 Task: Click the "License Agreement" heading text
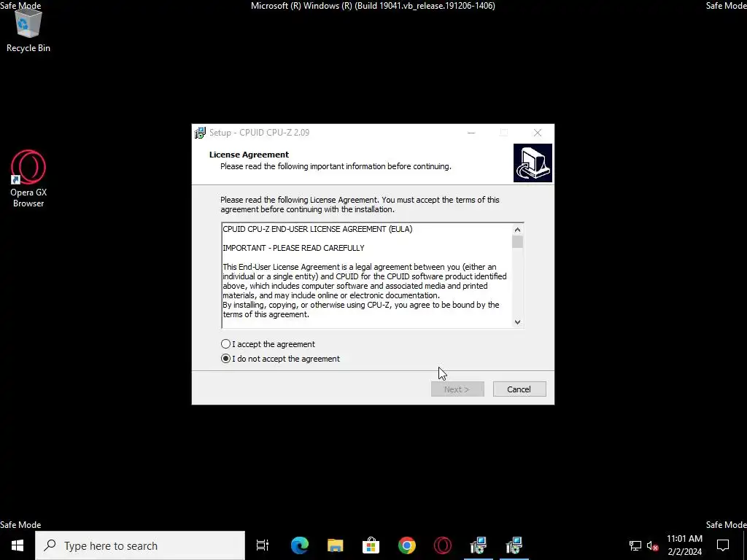point(249,155)
